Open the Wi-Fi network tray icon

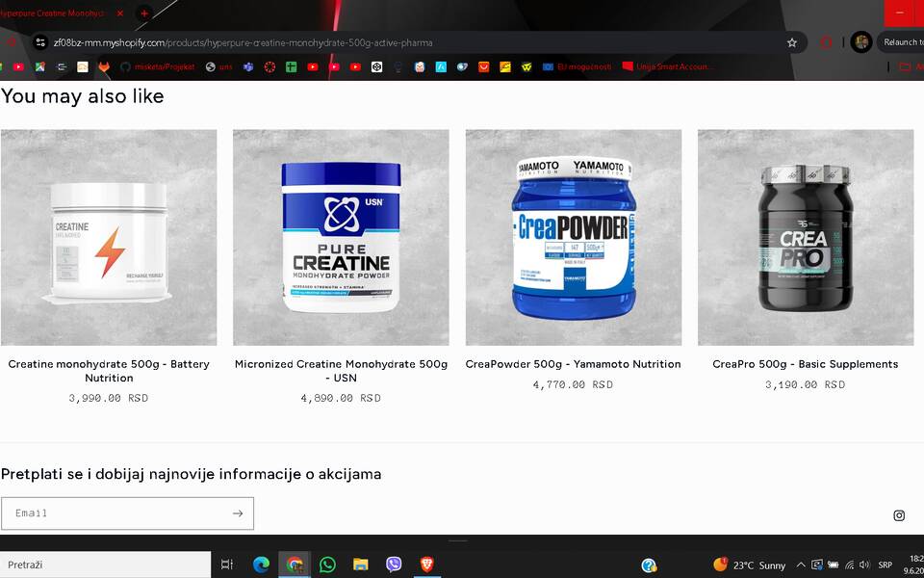coord(849,565)
